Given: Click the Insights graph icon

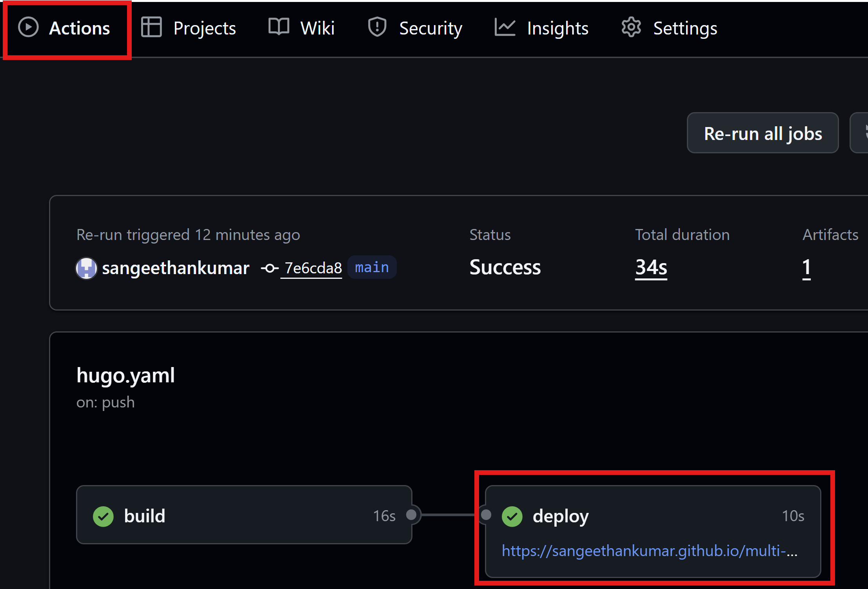Looking at the screenshot, I should [505, 27].
